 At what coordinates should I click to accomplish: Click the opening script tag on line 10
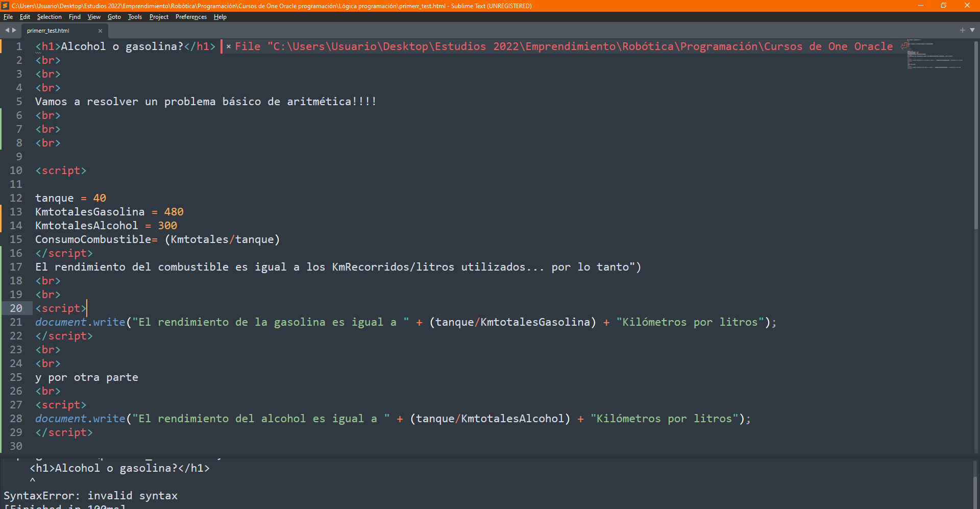click(x=61, y=171)
